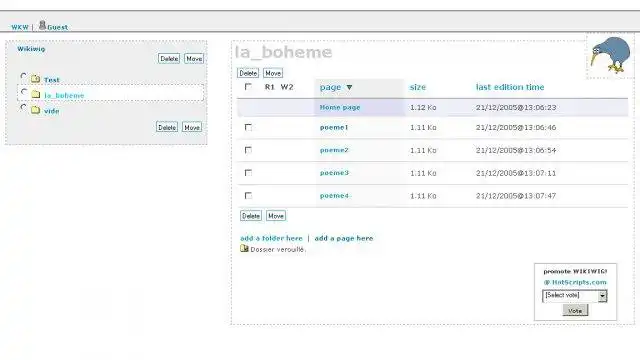
Task: Click Move button below the page table
Action: point(276,216)
